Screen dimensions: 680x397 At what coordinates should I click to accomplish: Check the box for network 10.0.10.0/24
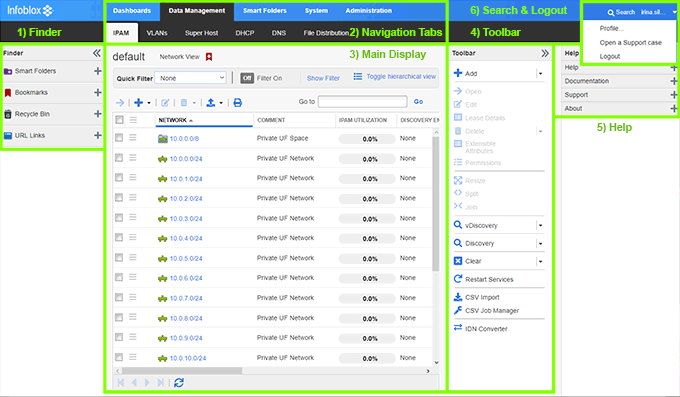click(119, 357)
